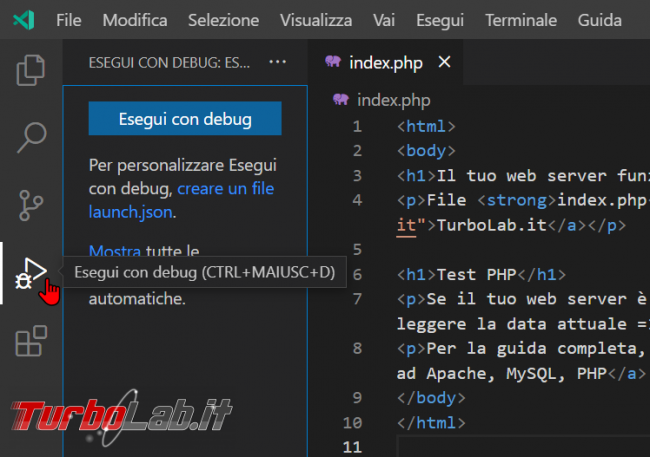650x457 pixels.
Task: Click the </html> closing tag on line 10
Action: click(x=431, y=423)
